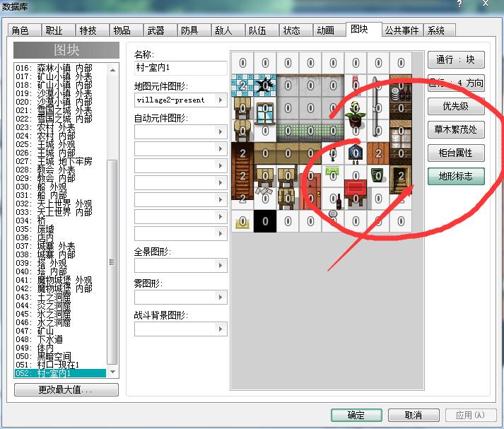Select the top staircase tile
Image resolution: width=504 pixels, height=429 pixels.
(242, 153)
